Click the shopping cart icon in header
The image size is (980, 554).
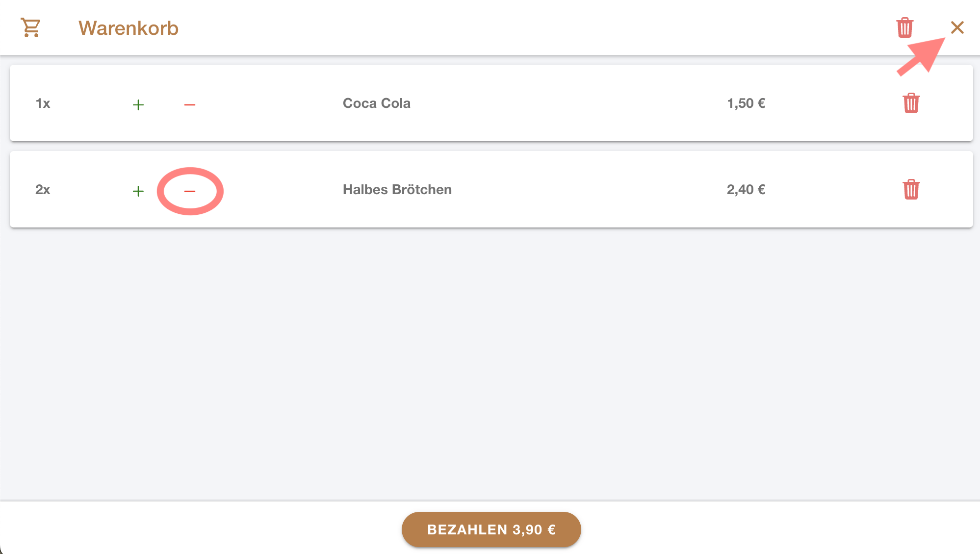[30, 27]
